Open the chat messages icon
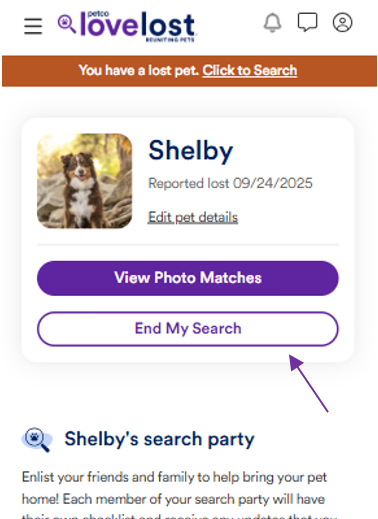The width and height of the screenshot is (378, 519). 307,22
